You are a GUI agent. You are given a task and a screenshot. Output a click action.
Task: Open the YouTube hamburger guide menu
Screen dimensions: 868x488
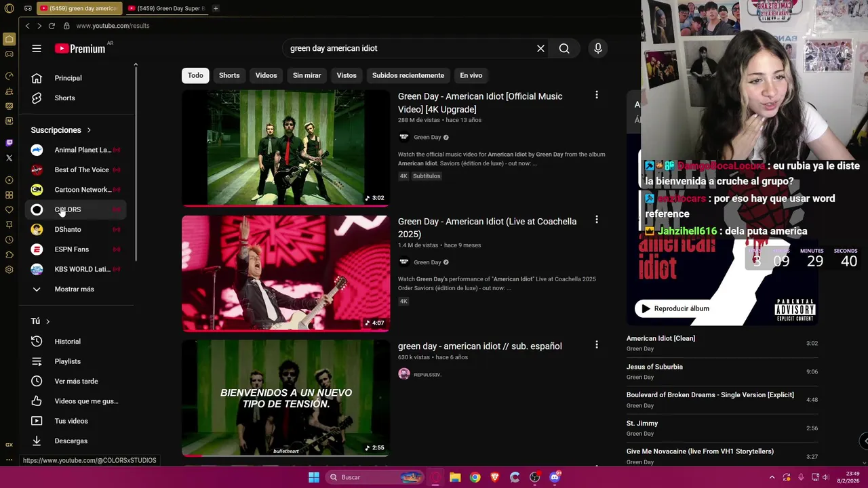pyautogui.click(x=37, y=48)
